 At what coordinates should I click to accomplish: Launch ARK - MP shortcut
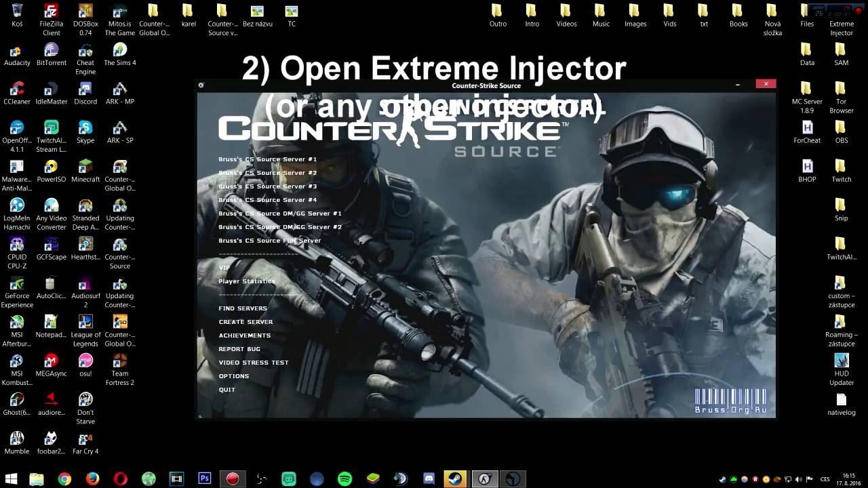(120, 93)
